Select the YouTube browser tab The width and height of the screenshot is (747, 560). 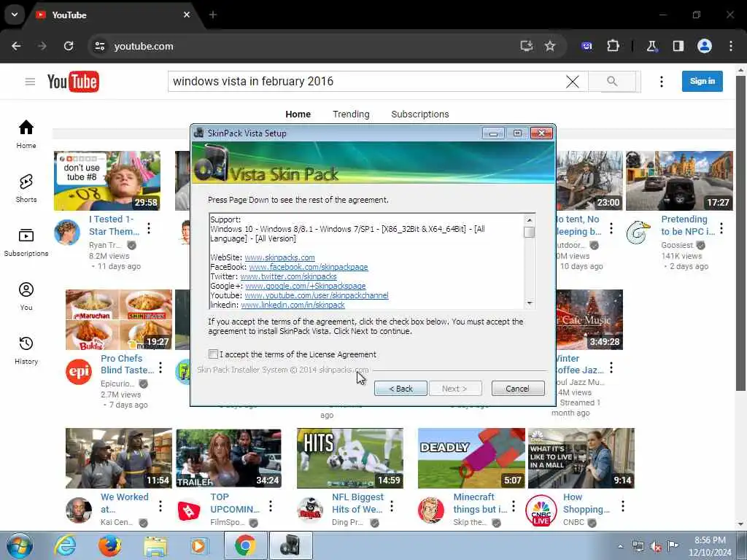113,15
